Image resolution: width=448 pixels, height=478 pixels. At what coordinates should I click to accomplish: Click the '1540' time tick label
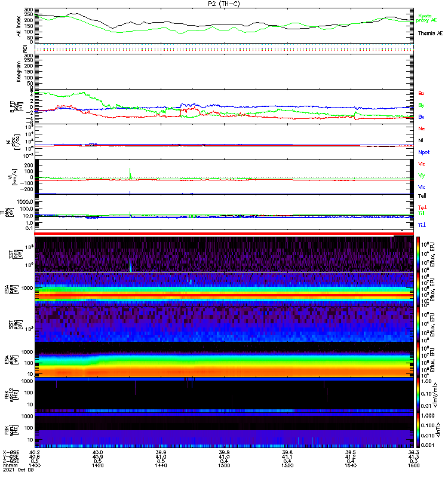click(351, 465)
